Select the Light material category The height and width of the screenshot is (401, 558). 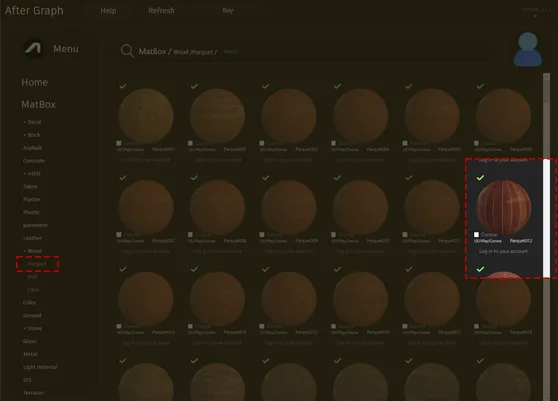[x=40, y=367]
